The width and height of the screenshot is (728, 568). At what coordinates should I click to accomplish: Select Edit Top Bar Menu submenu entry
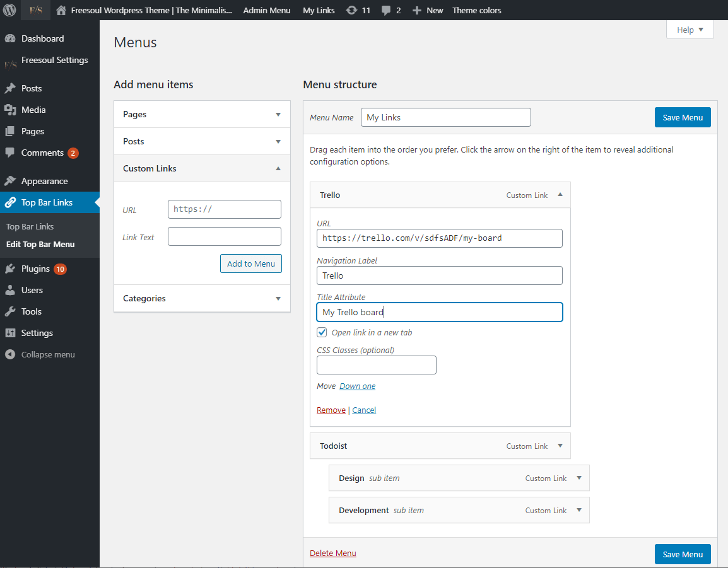[40, 244]
